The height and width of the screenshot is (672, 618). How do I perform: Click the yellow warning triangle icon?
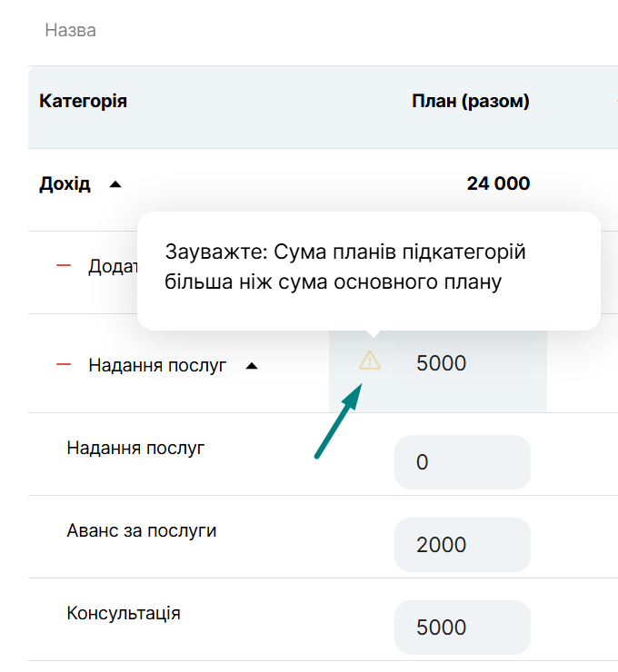[370, 361]
